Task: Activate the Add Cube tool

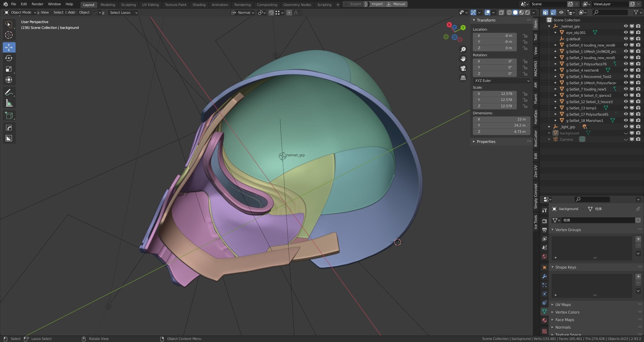Action: 9,116
